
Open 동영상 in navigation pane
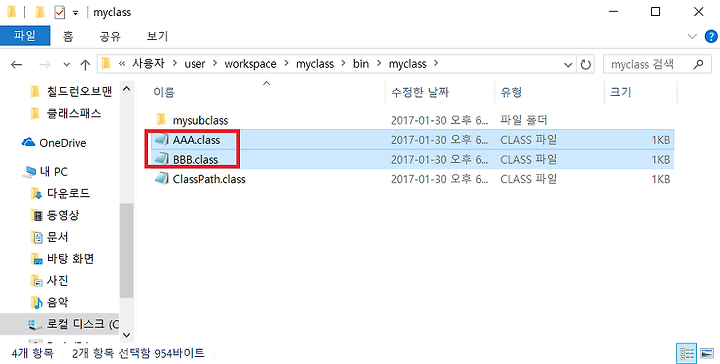click(62, 215)
